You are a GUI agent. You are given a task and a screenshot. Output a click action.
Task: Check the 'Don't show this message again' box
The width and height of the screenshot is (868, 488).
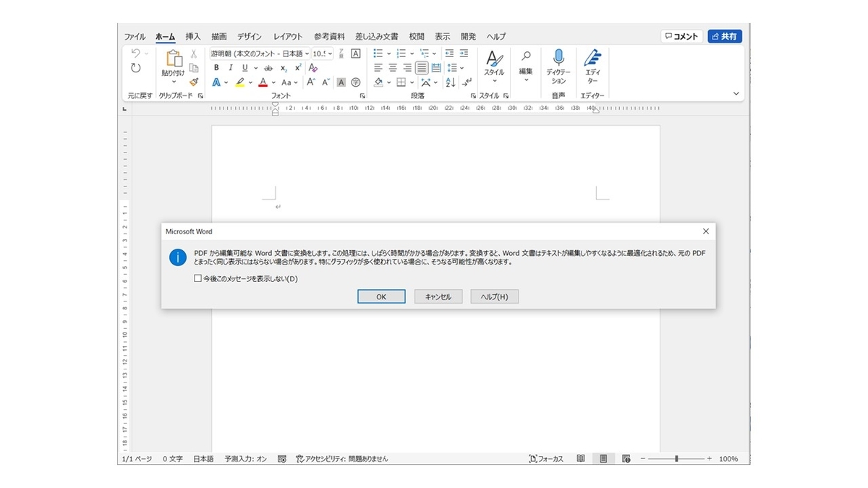tap(198, 278)
